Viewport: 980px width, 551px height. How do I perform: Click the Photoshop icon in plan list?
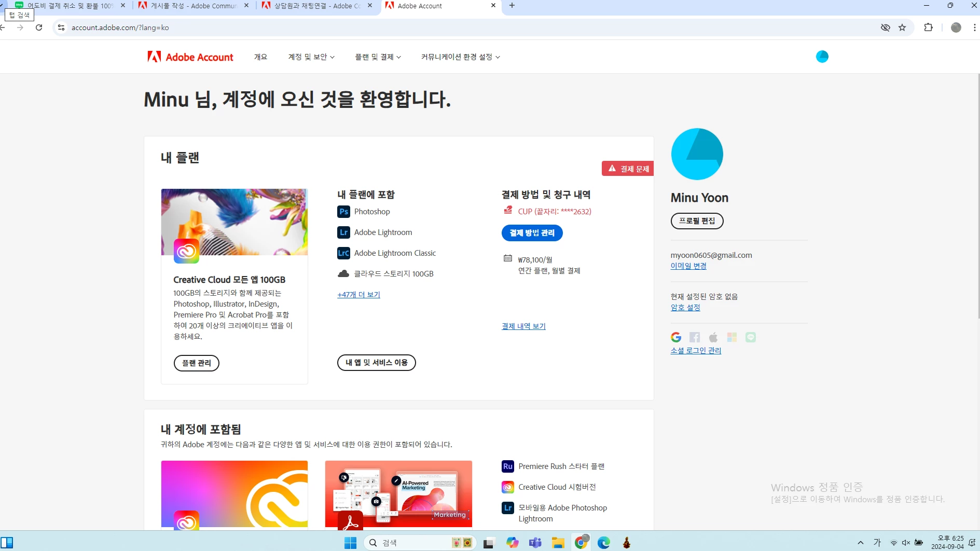point(343,212)
